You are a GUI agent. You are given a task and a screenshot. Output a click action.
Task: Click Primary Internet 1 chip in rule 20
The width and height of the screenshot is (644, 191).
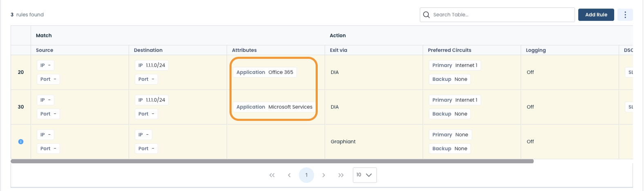(455, 65)
